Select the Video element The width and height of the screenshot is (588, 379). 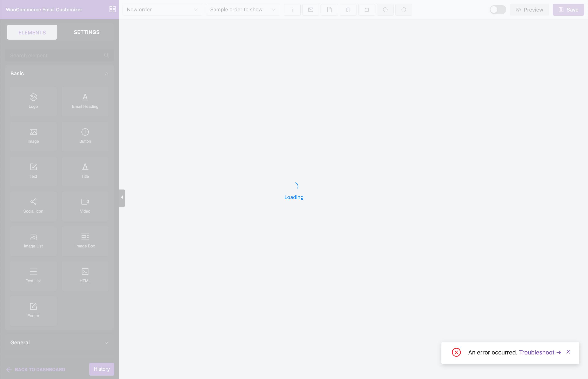point(85,206)
